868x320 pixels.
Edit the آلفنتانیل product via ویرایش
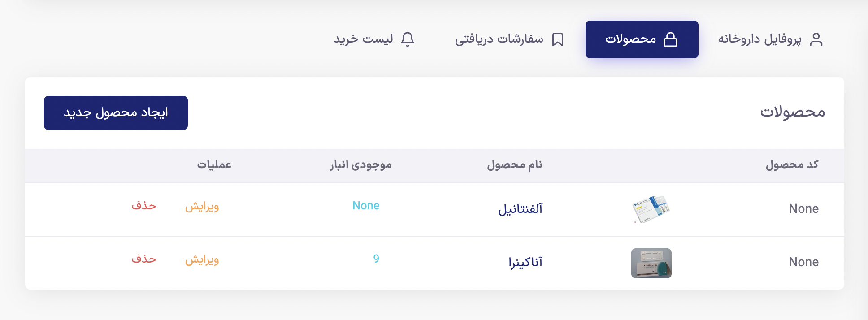coord(202,206)
